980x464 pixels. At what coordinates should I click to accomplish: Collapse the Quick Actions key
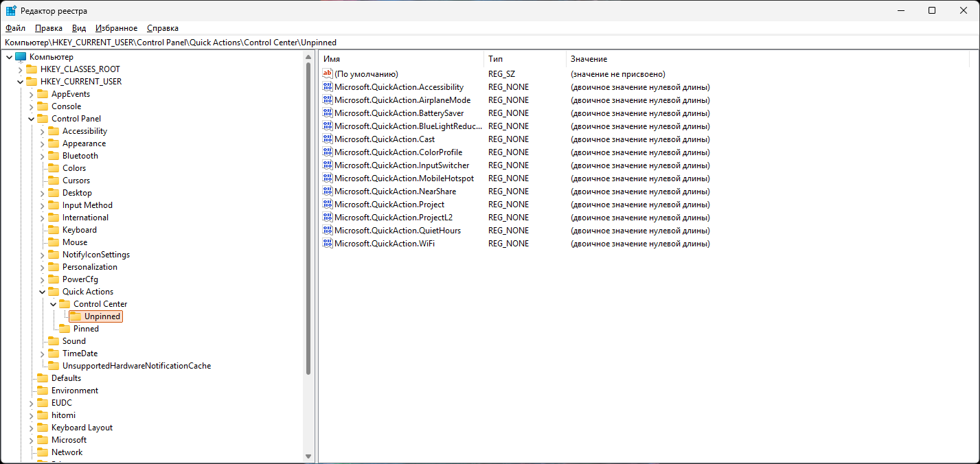point(42,292)
